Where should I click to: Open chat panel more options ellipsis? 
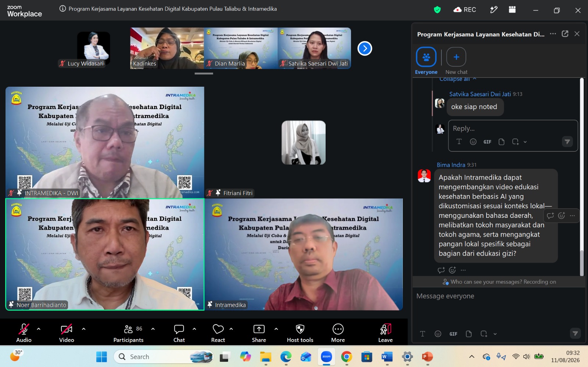coord(553,34)
